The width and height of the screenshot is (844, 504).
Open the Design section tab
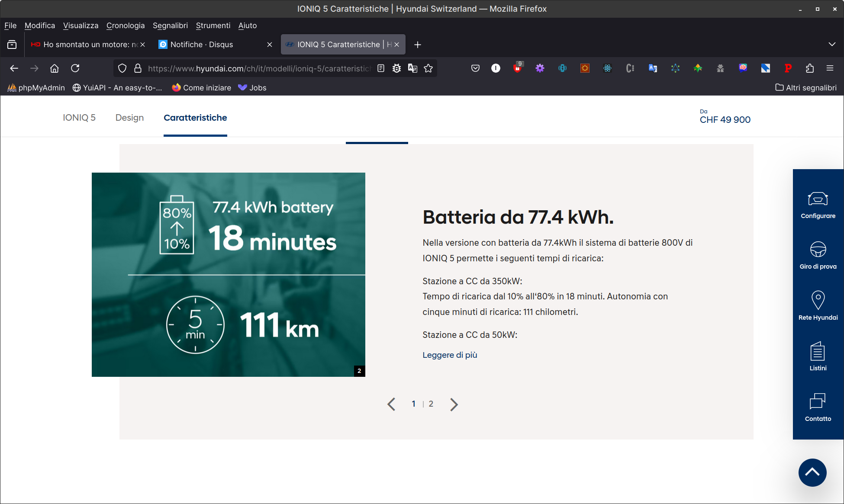click(130, 118)
